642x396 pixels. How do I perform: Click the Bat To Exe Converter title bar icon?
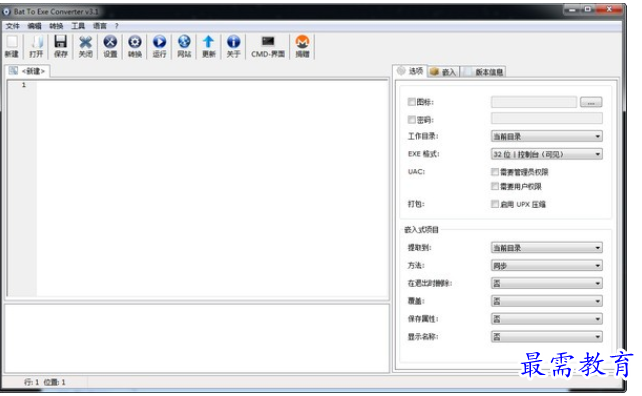point(7,12)
